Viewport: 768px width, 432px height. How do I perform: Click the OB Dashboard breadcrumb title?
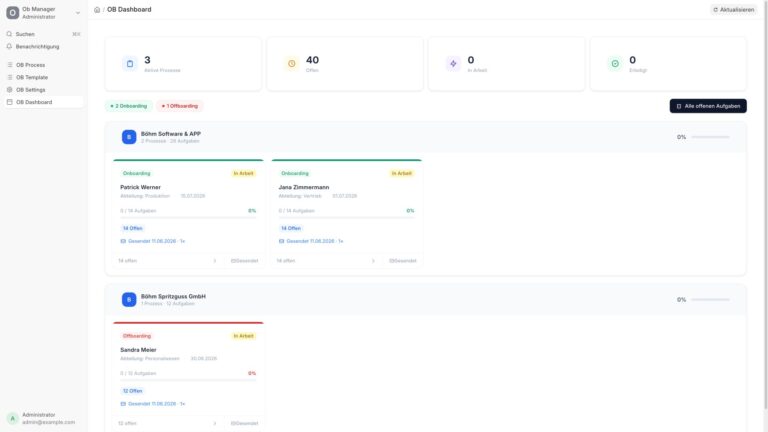pos(129,9)
